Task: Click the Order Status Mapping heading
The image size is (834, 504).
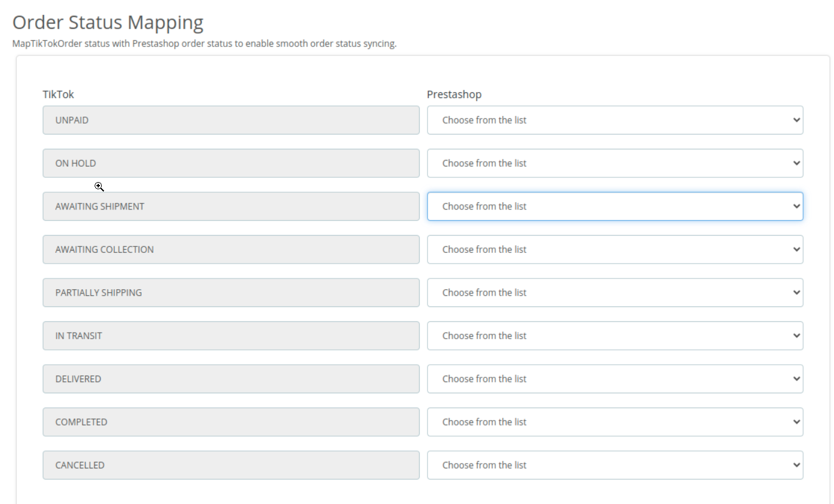Action: tap(108, 23)
